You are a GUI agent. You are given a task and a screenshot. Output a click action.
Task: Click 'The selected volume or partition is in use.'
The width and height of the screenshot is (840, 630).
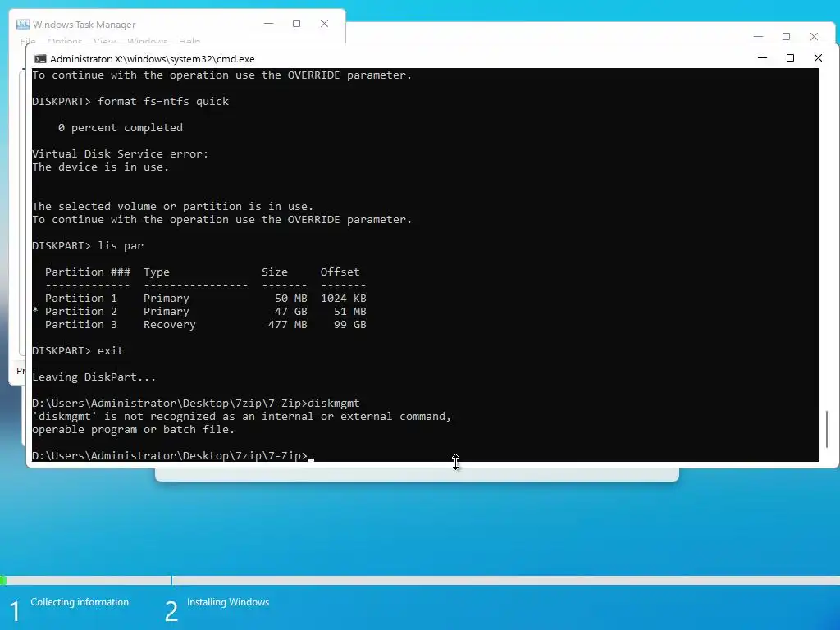tap(172, 206)
